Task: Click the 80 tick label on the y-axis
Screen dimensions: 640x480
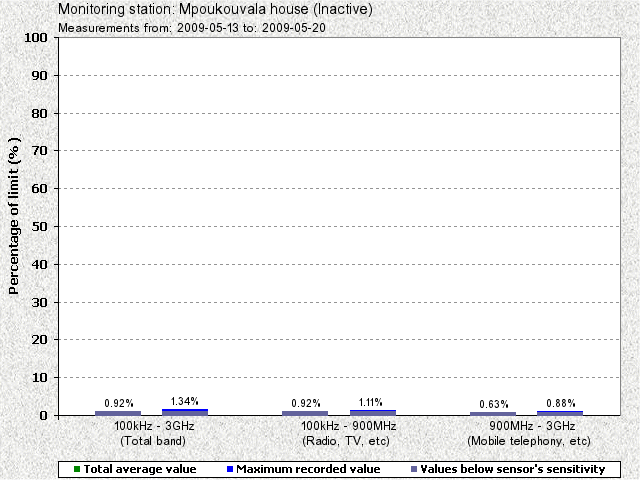Action: (x=40, y=113)
